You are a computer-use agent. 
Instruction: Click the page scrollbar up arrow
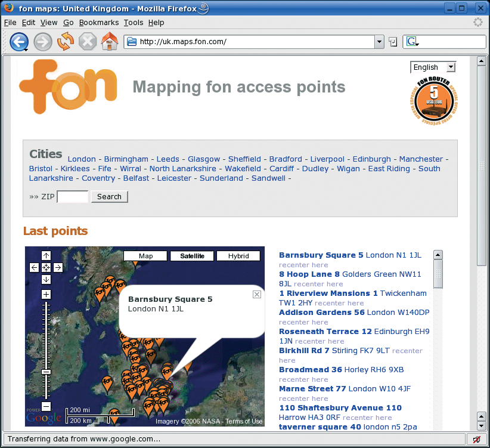coord(481,61)
